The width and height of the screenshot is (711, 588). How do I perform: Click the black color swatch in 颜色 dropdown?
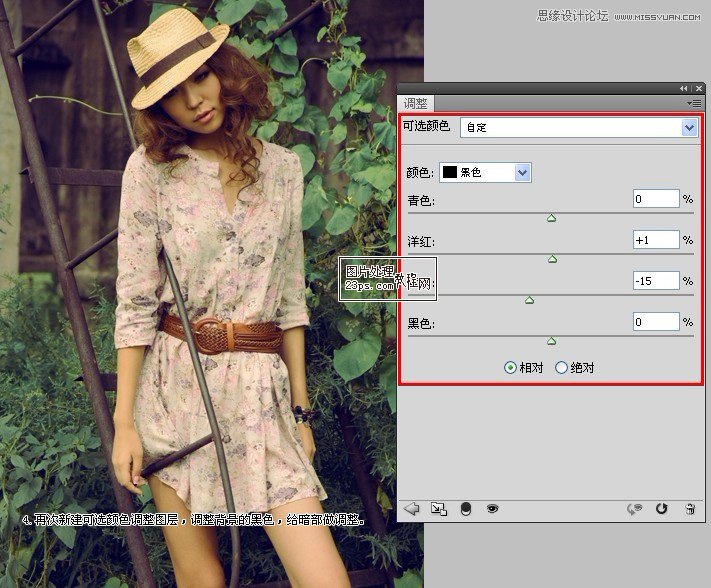450,172
